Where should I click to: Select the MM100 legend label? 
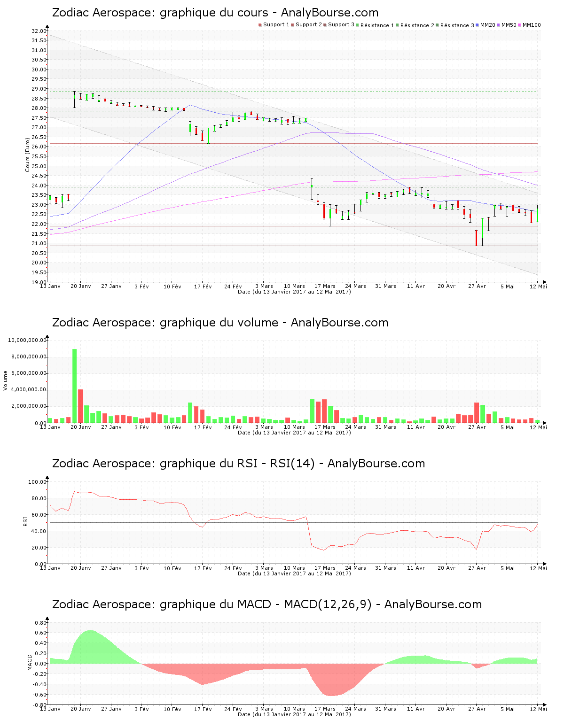point(532,25)
